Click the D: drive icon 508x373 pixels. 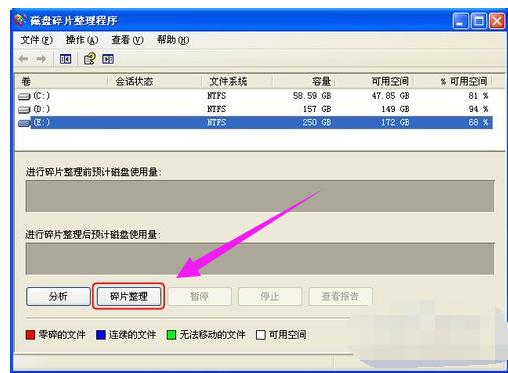[x=24, y=109]
